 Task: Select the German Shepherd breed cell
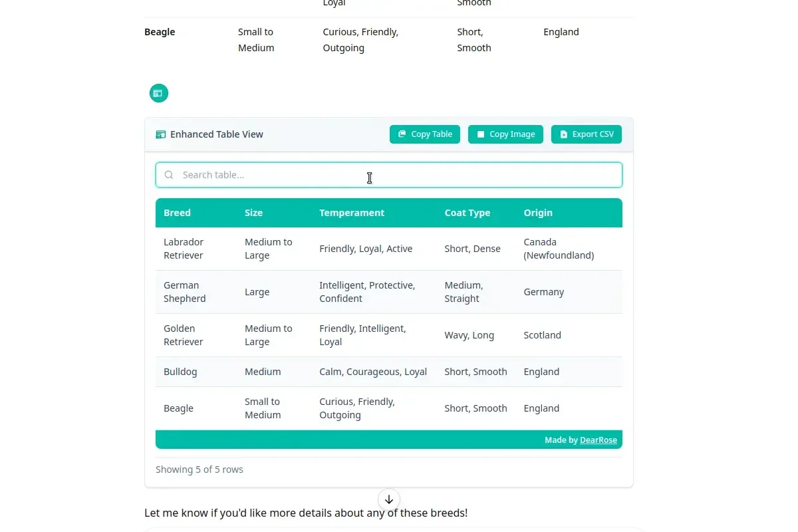click(184, 292)
